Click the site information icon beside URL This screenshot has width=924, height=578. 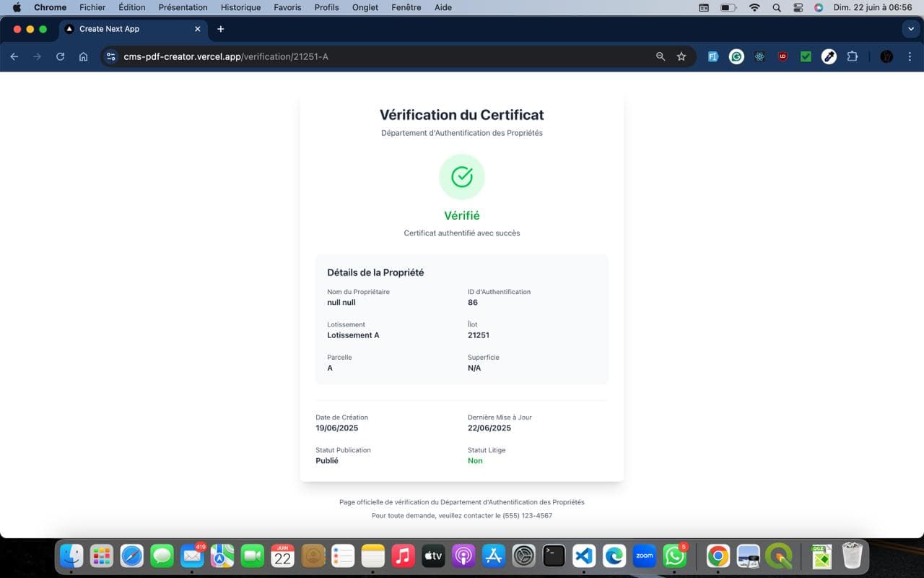coord(110,56)
